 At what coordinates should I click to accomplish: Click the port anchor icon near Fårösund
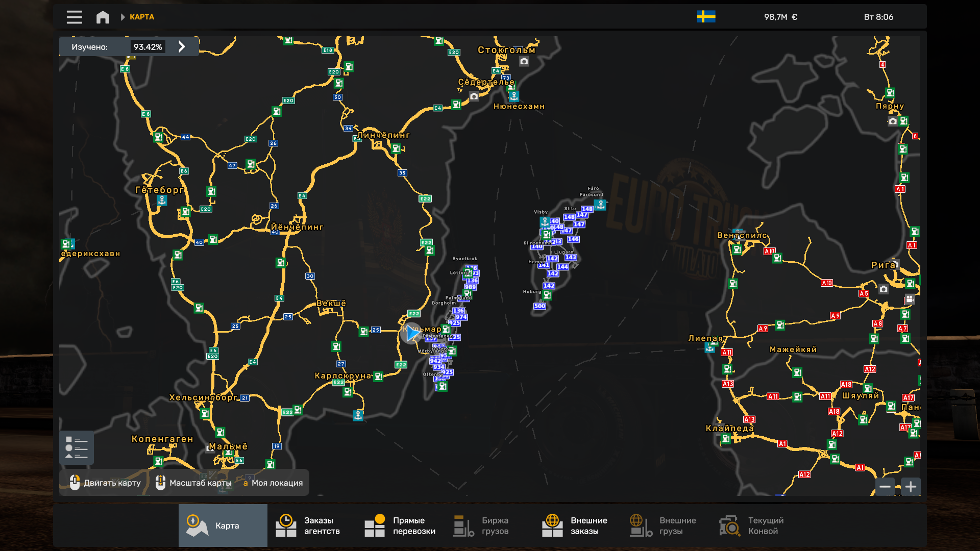click(x=601, y=205)
